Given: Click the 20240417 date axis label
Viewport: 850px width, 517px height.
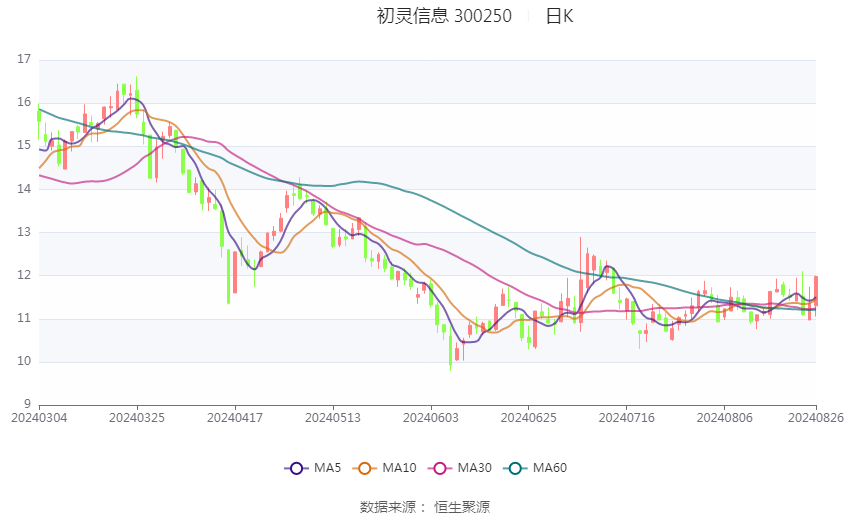Looking at the screenshot, I should coord(235,418).
